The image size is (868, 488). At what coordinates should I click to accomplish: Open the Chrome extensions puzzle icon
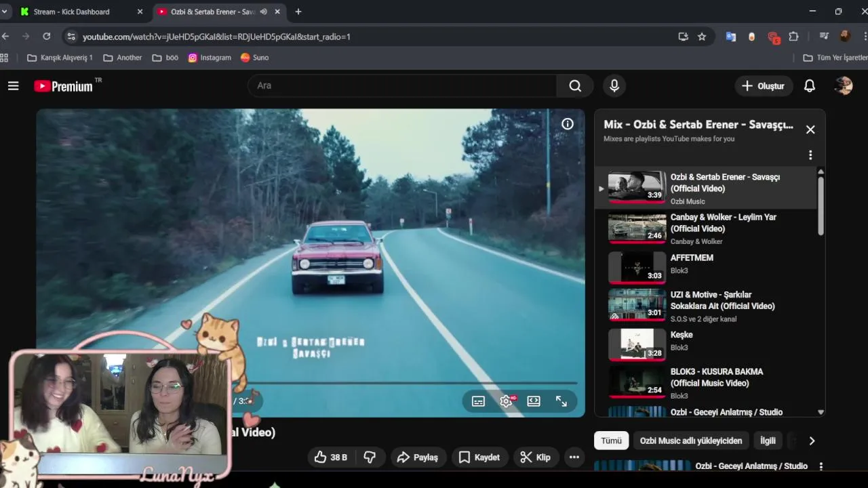(793, 37)
